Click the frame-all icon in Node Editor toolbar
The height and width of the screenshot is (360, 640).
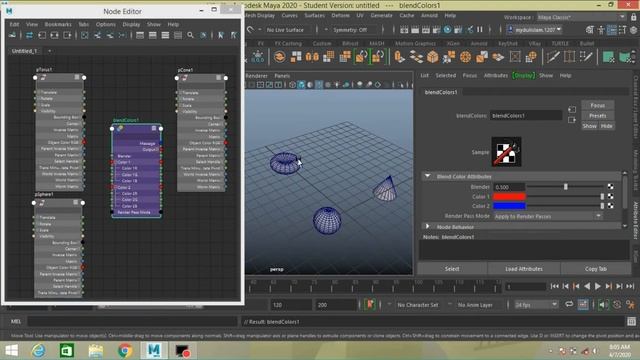point(84,36)
